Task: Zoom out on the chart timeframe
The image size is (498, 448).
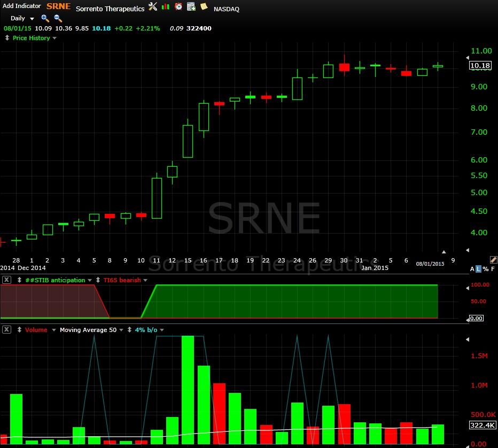Action: pos(58,18)
